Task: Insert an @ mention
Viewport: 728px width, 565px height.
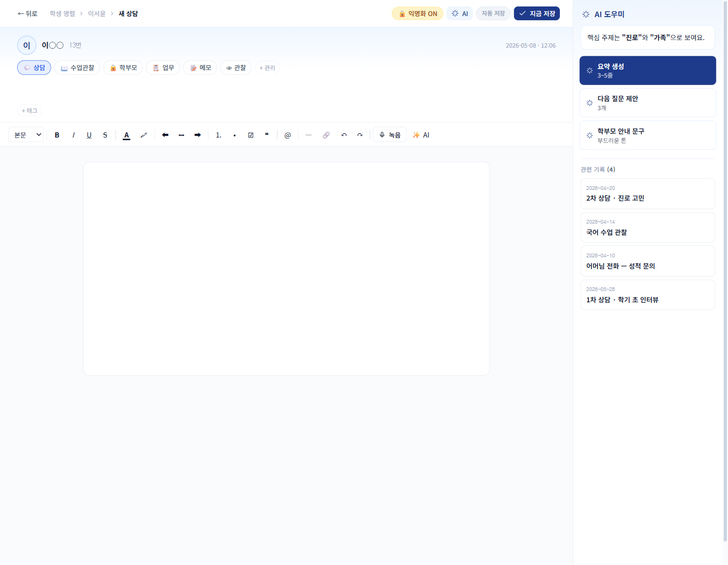Action: pyautogui.click(x=287, y=135)
